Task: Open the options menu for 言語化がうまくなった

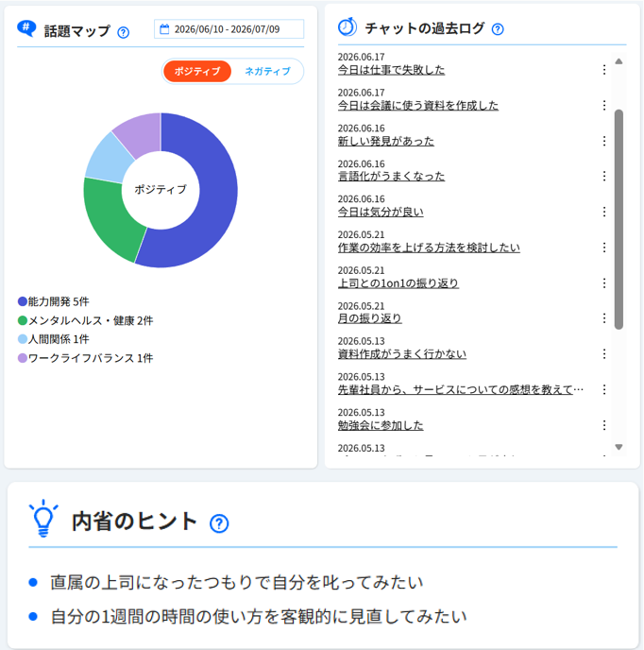Action: click(x=604, y=176)
